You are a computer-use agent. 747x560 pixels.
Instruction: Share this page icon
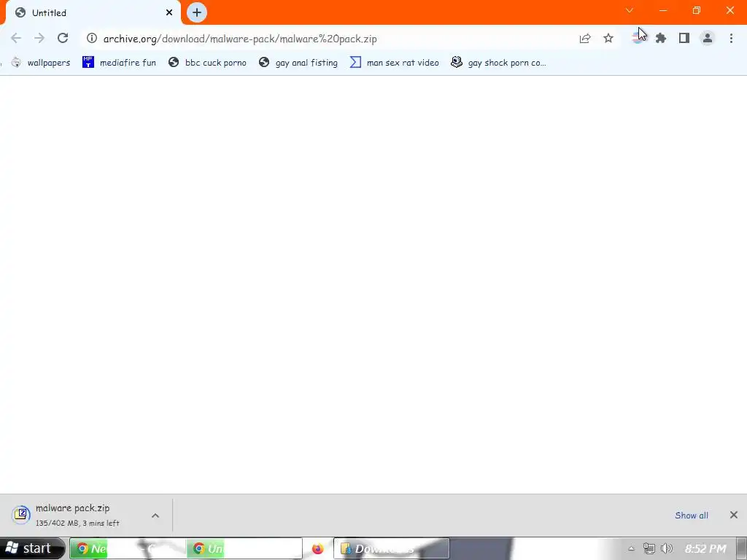(585, 38)
